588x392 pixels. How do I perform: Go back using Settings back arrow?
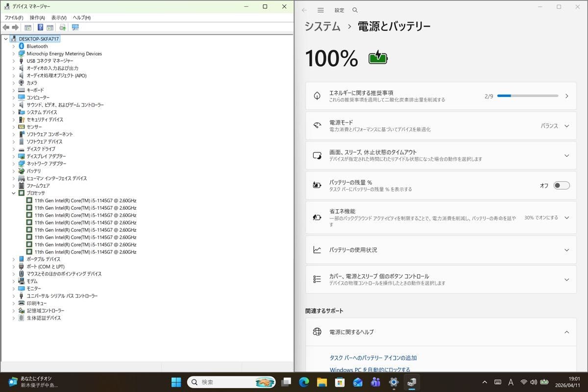tap(304, 10)
